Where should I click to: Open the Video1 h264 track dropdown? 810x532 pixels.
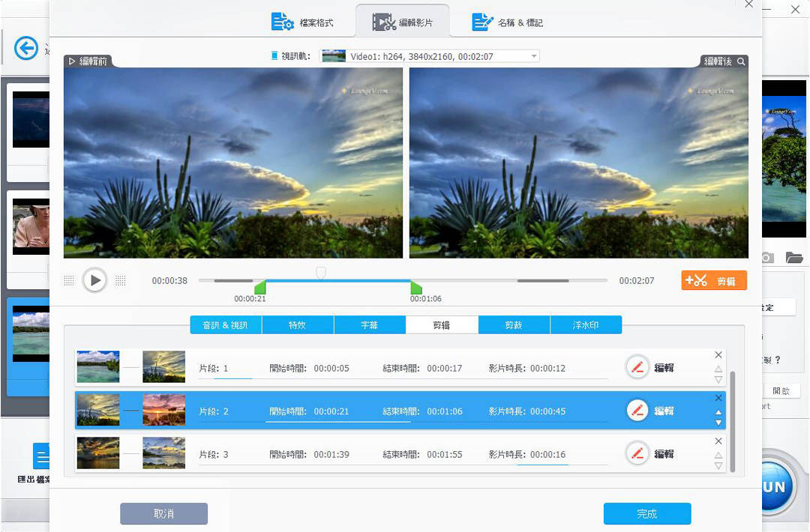click(532, 55)
